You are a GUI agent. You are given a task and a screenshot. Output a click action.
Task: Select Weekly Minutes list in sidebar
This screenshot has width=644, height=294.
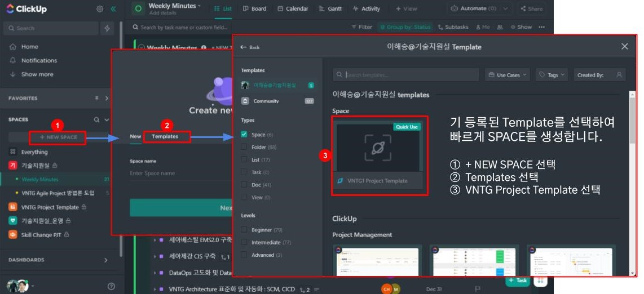click(x=40, y=179)
